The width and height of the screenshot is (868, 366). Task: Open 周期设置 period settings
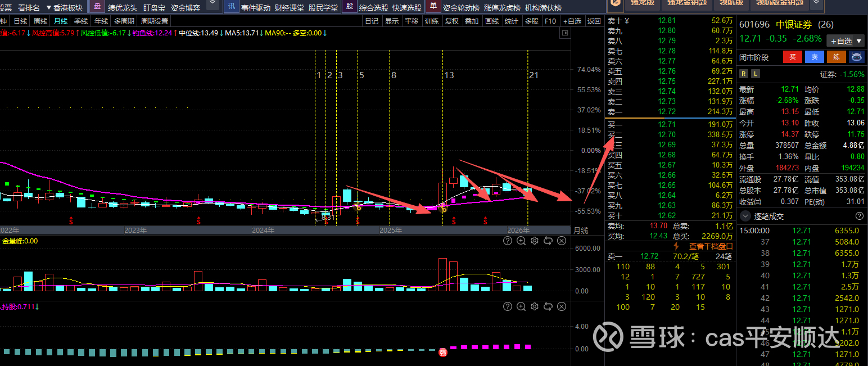155,21
